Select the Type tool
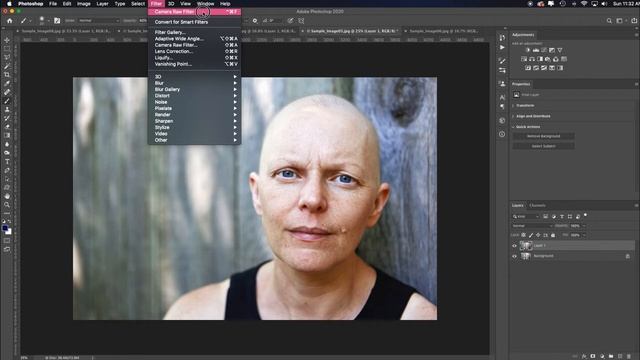The height and width of the screenshot is (360, 640). tap(7, 162)
